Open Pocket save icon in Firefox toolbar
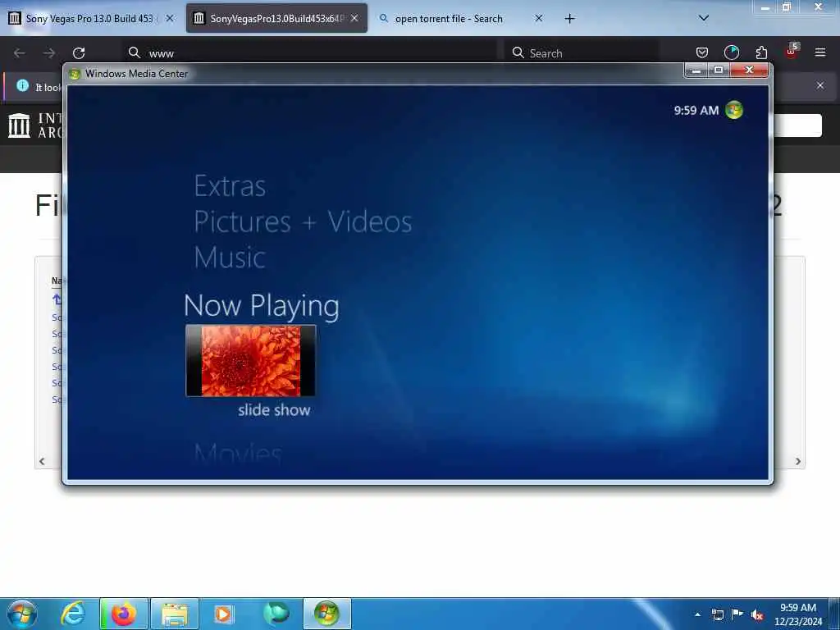Image resolution: width=840 pixels, height=630 pixels. click(x=702, y=52)
